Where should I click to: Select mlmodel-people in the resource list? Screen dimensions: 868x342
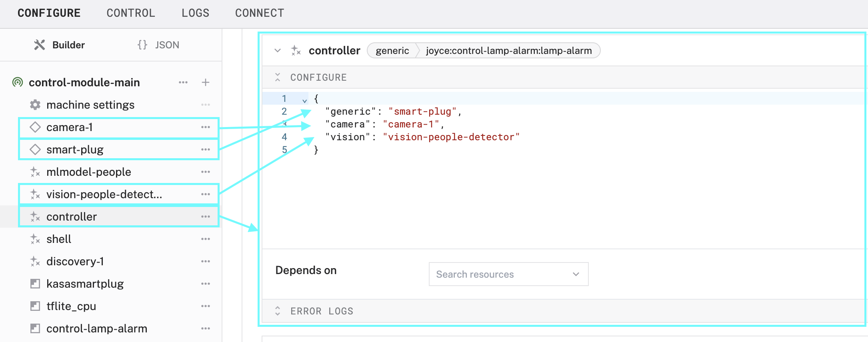[89, 172]
